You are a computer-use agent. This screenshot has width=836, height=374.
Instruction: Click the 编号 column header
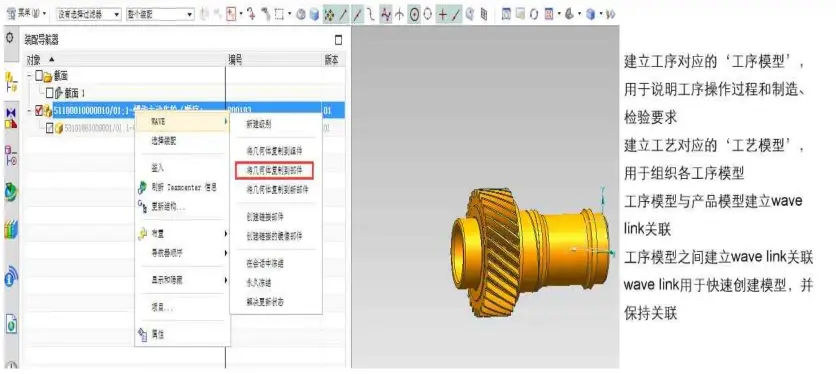[x=274, y=60]
